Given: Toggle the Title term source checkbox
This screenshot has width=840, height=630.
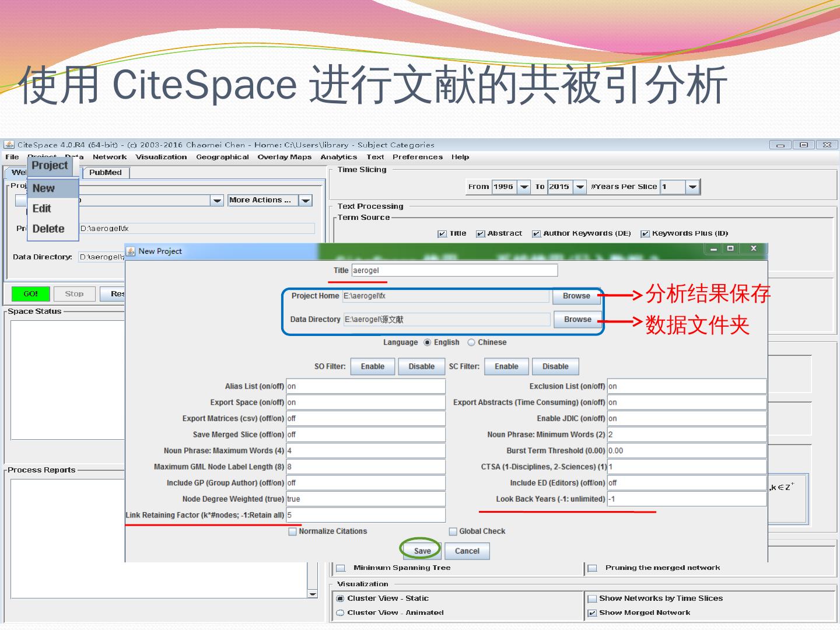Looking at the screenshot, I should click(x=442, y=234).
